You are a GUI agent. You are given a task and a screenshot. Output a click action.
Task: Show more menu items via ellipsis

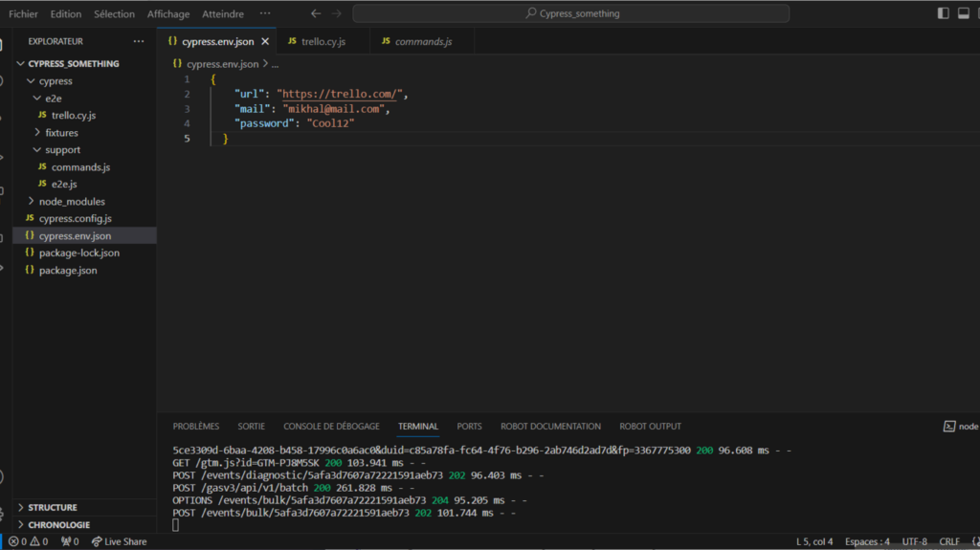coord(265,13)
